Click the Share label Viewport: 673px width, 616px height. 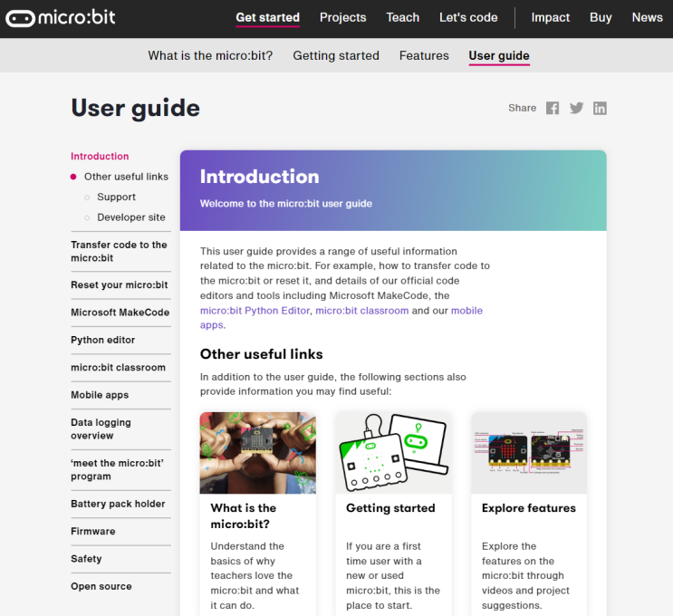tap(523, 108)
